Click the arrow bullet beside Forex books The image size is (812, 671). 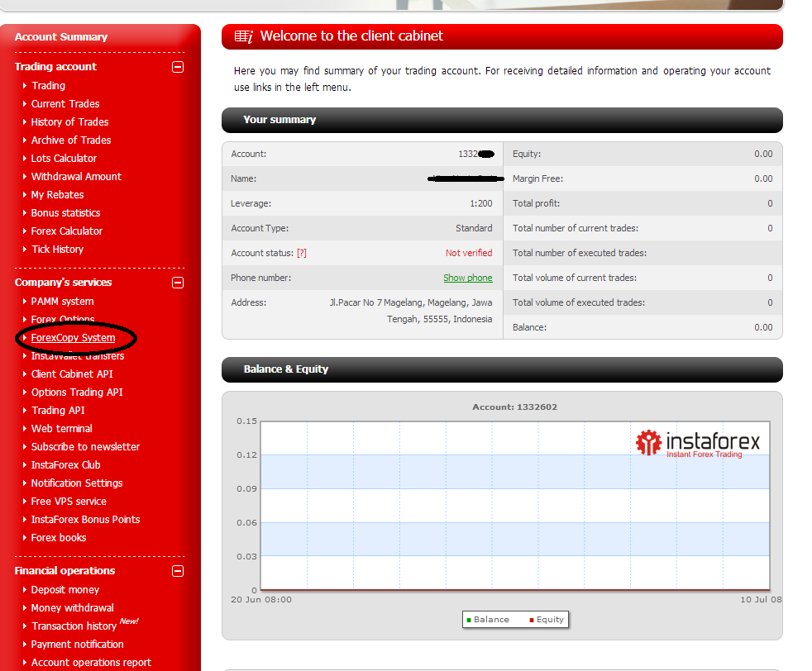point(24,537)
